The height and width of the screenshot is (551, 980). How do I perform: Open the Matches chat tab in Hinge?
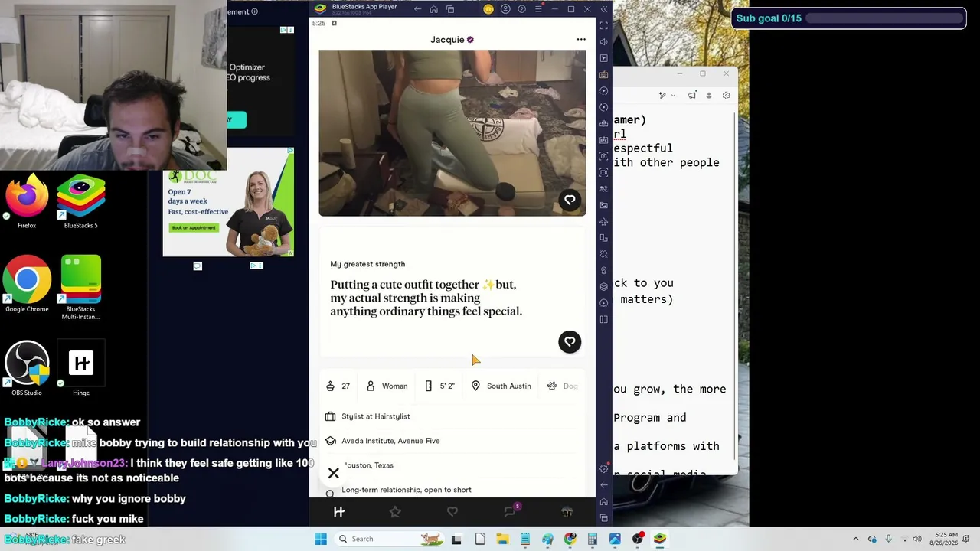[510, 511]
